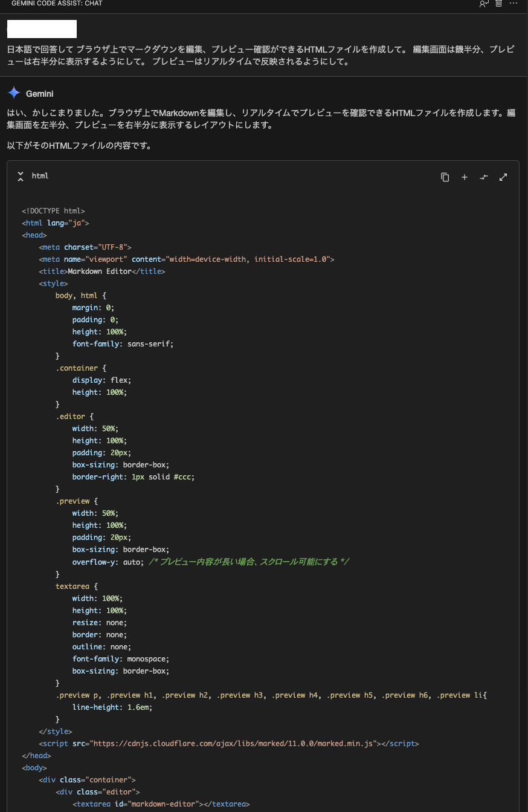The width and height of the screenshot is (528, 812).
Task: Click the 'display: flex;' code line
Action: click(102, 380)
